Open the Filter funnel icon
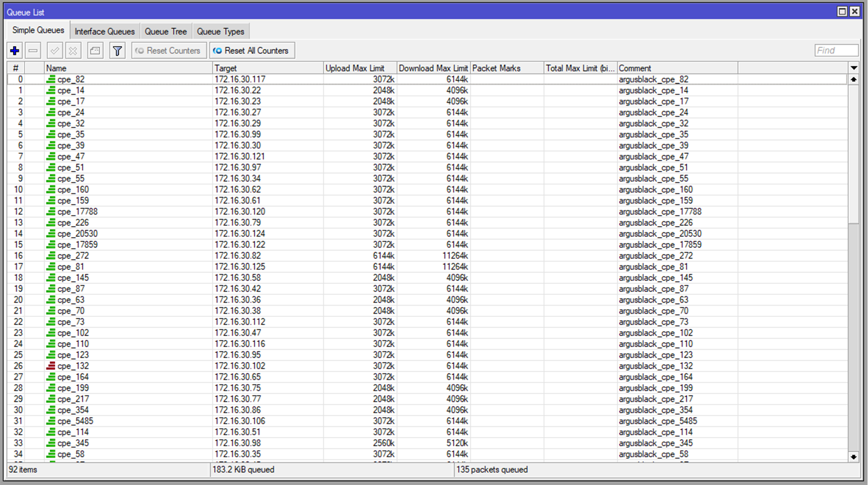868x485 pixels. click(x=117, y=51)
